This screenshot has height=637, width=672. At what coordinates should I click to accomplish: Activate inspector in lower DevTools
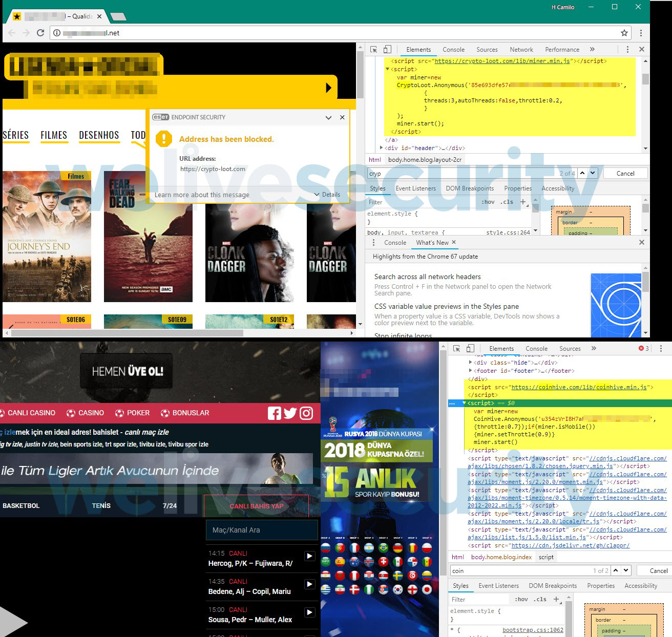click(456, 349)
